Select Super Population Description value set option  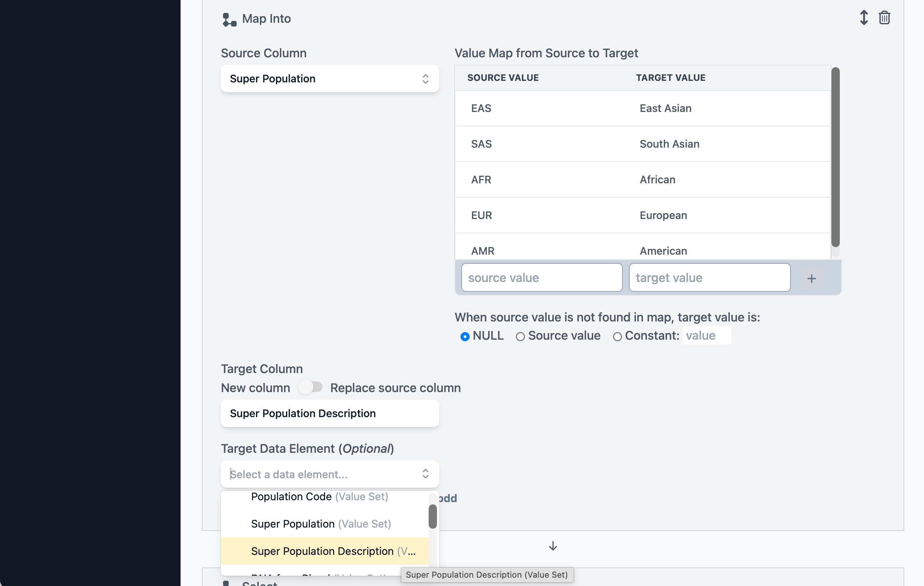point(333,551)
